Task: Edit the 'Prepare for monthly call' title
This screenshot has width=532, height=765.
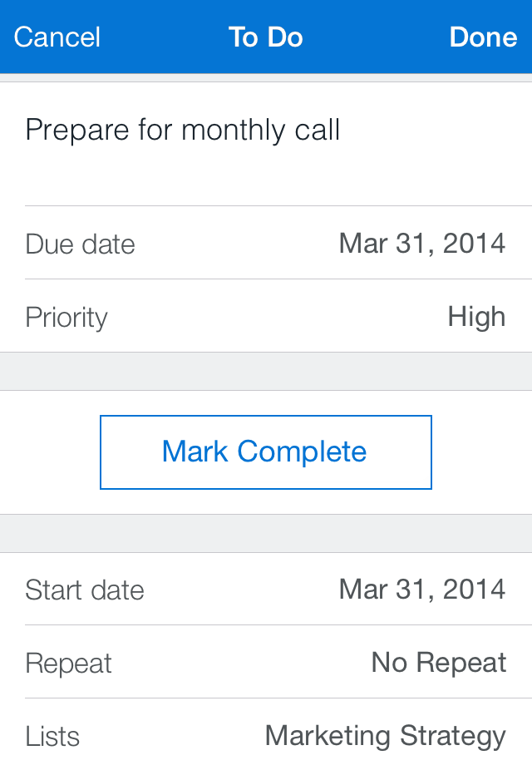Action: coord(183,131)
